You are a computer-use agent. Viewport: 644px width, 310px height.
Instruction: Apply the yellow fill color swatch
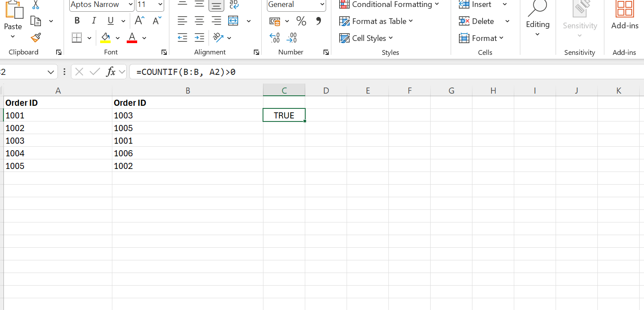(105, 38)
